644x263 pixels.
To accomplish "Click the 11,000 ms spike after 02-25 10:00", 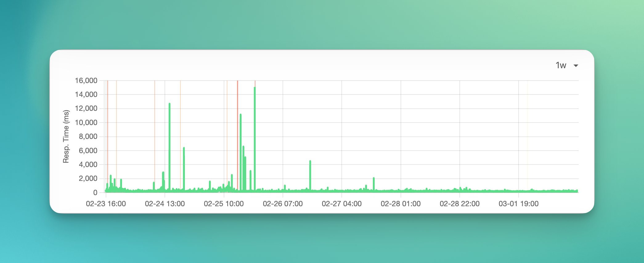I will click(241, 116).
